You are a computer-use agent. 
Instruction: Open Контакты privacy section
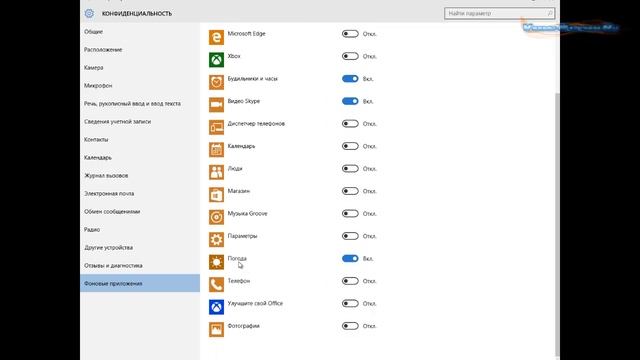click(x=140, y=139)
